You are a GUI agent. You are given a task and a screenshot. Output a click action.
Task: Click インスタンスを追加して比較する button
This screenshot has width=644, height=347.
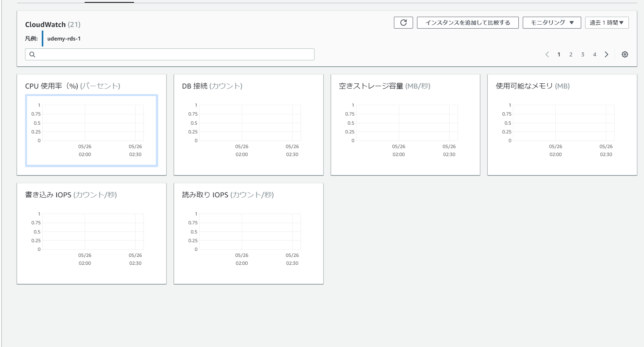[x=467, y=23]
